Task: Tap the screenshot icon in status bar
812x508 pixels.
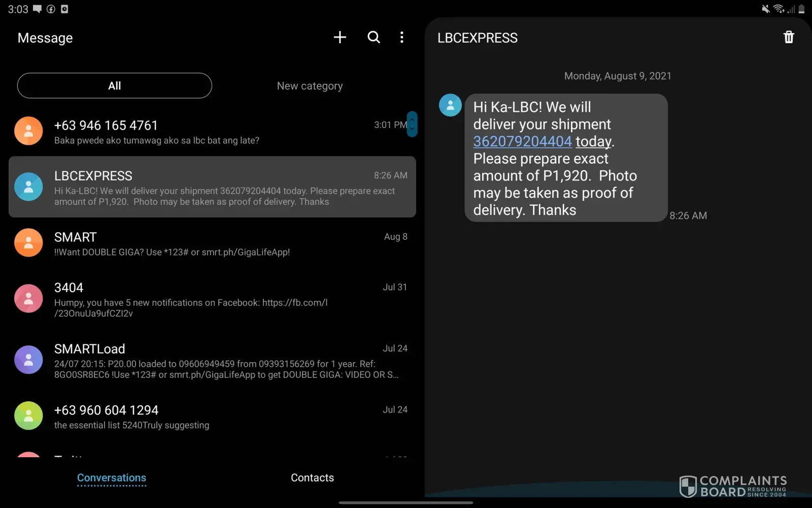Action: pos(64,9)
